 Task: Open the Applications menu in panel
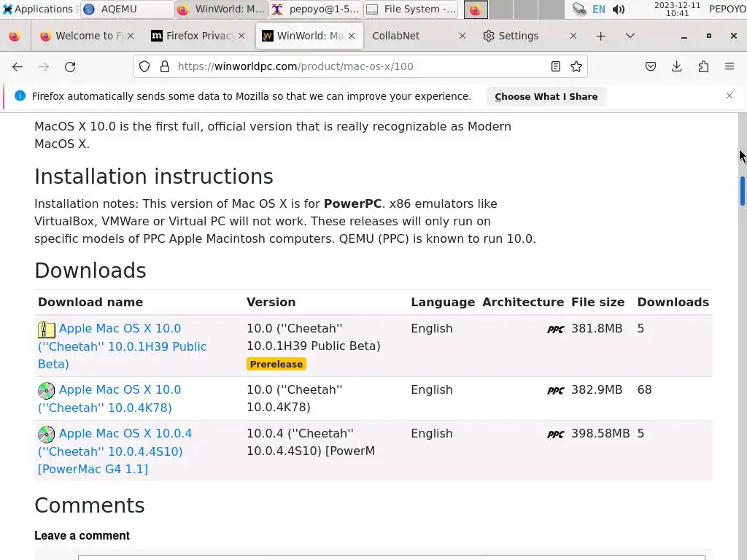tap(39, 9)
